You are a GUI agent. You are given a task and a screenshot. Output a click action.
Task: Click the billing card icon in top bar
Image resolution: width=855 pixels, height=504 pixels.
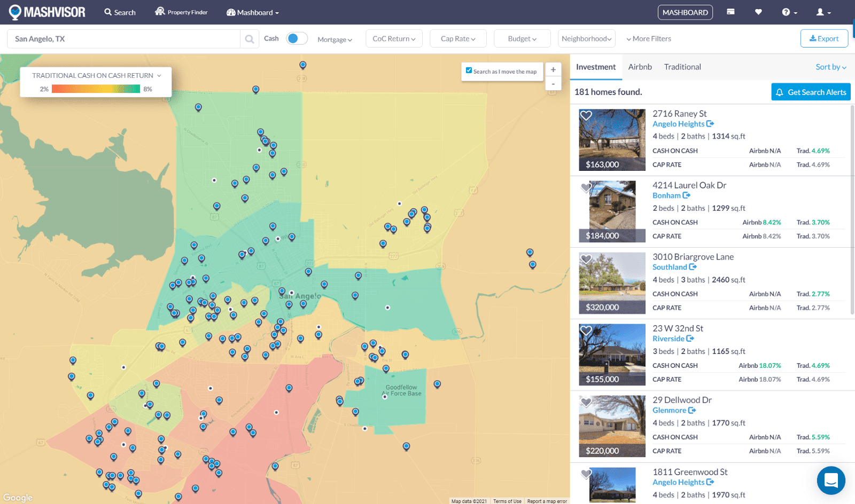[x=730, y=12]
